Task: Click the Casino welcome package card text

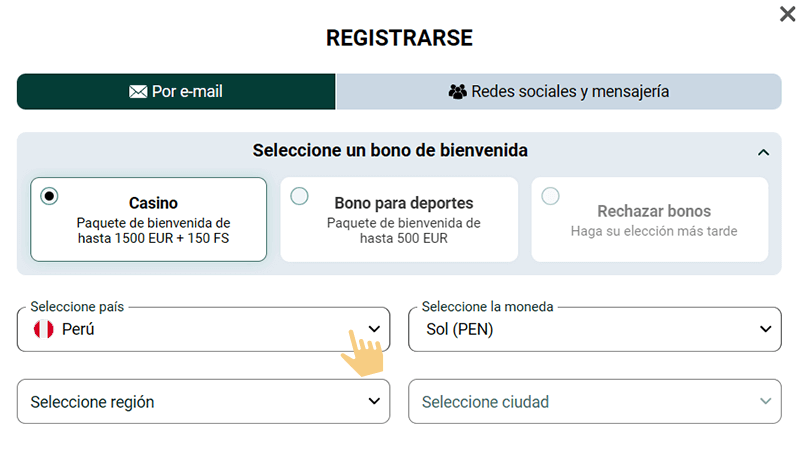Action: pos(153,231)
